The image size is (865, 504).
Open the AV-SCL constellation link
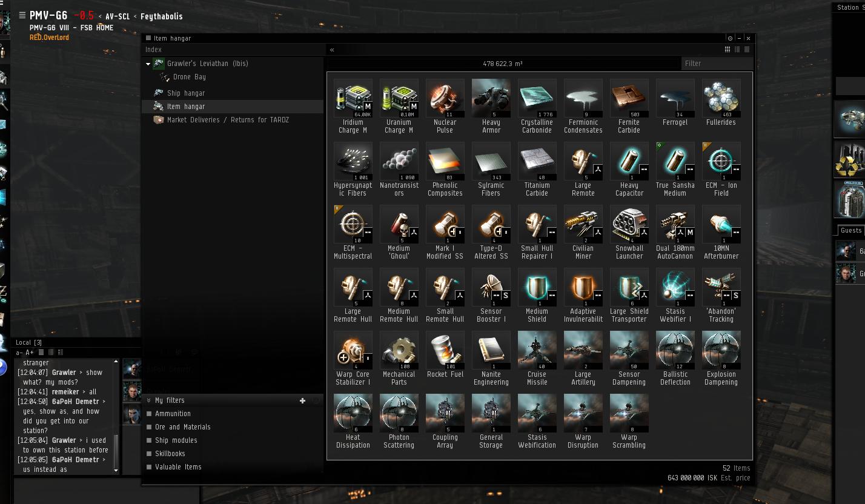tap(118, 16)
